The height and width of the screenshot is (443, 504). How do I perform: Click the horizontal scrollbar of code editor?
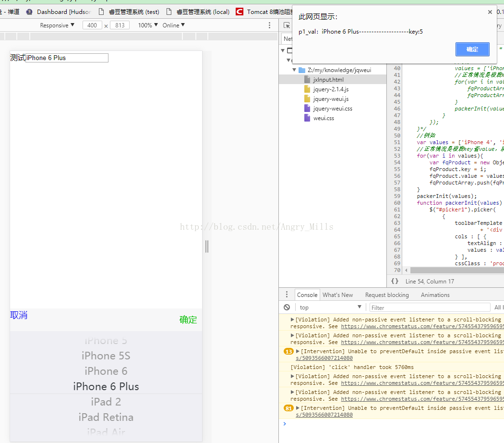[x=457, y=270]
